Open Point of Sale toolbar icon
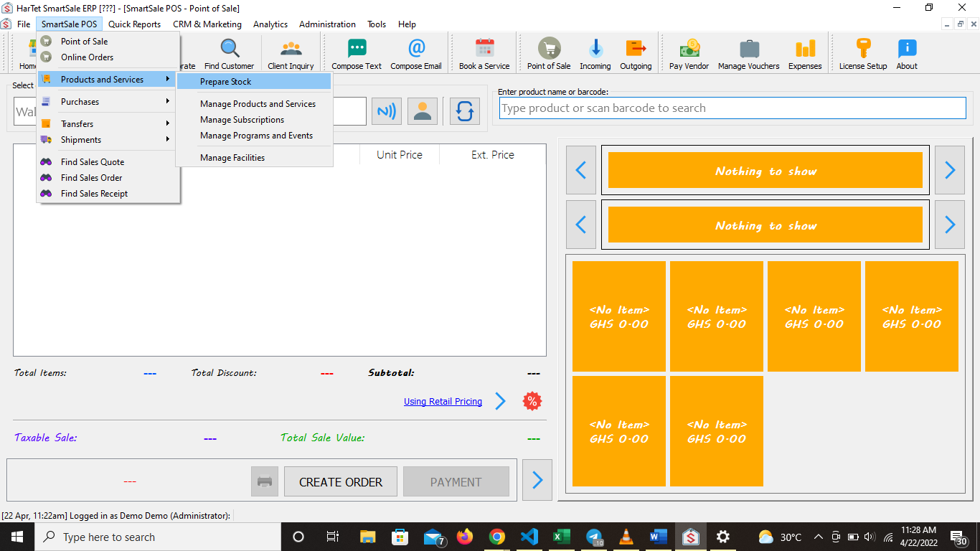The image size is (980, 551). pos(549,54)
